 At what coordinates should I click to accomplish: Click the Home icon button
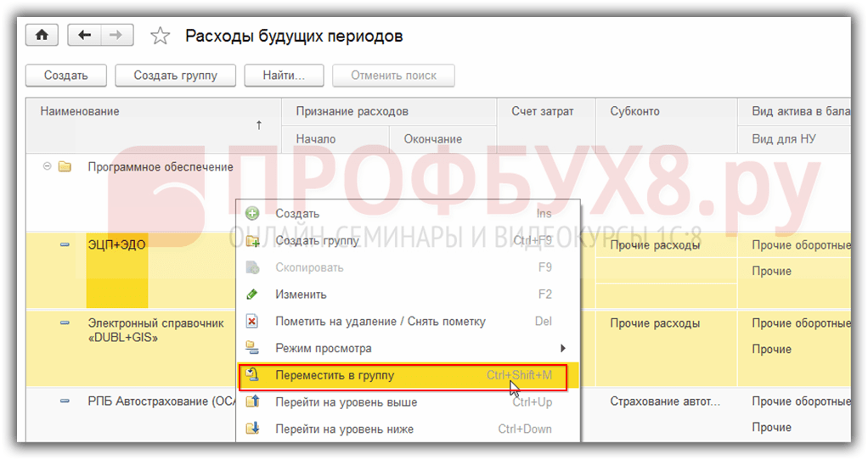point(42,36)
